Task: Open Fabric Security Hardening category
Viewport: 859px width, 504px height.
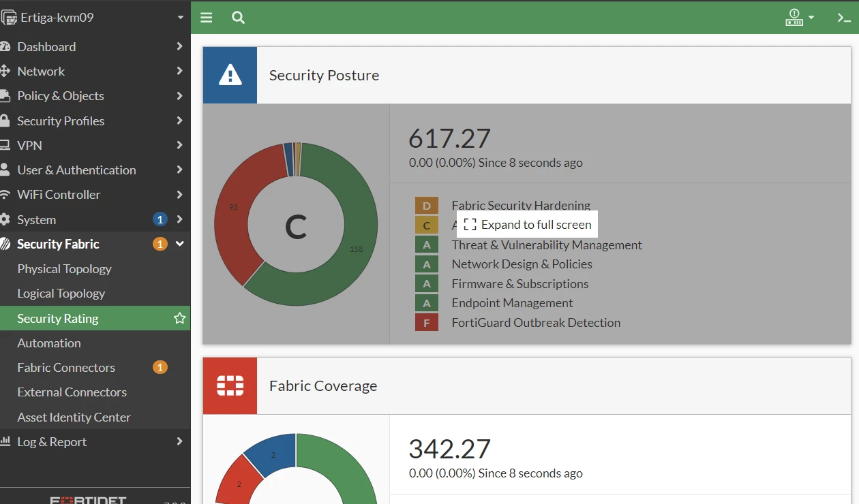Action: pyautogui.click(x=521, y=205)
